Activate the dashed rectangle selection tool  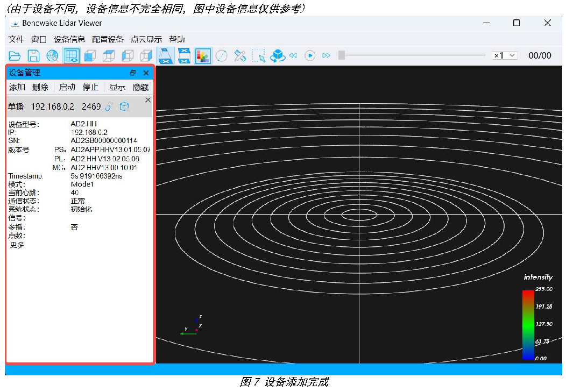pyautogui.click(x=258, y=56)
